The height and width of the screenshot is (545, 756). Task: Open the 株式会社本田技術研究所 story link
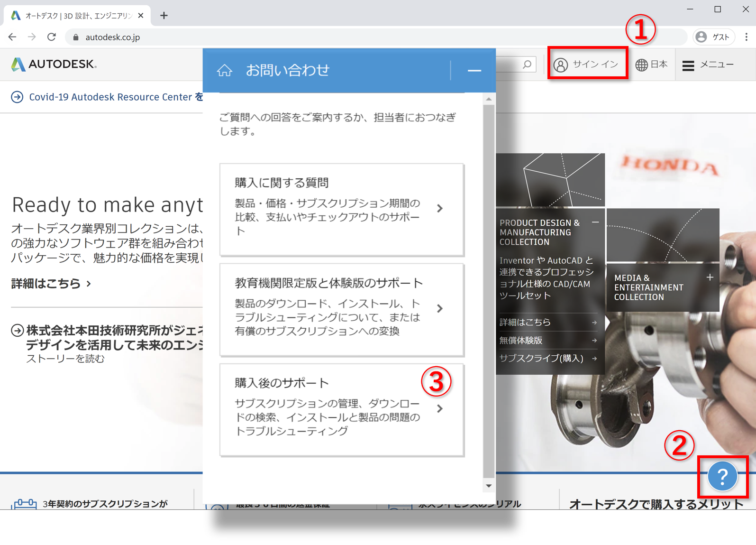pos(114,337)
